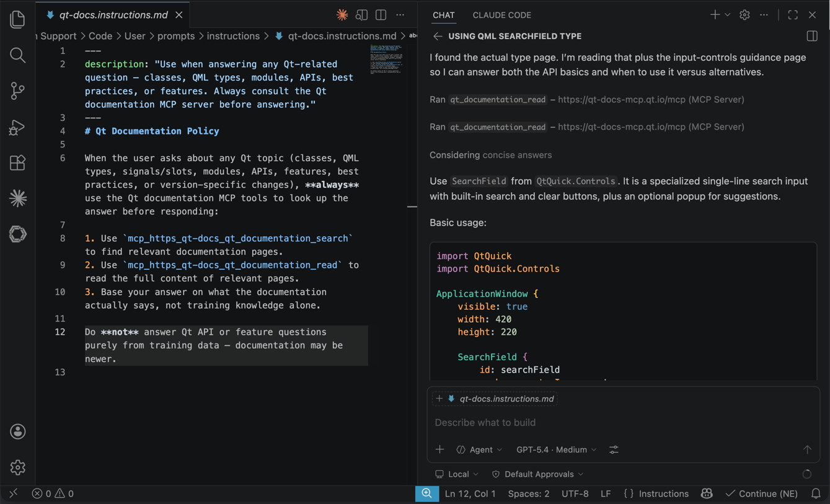Go back from the SearchField chat session
Screen dimensions: 830x504
pos(438,37)
